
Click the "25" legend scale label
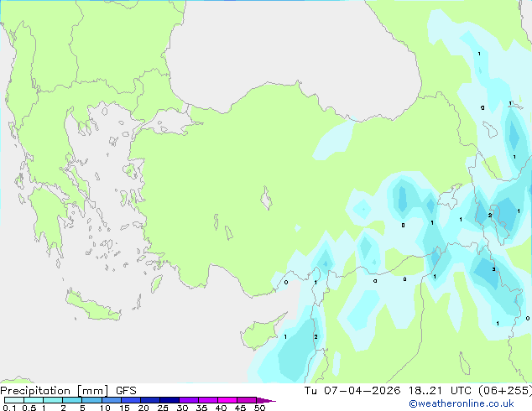click(x=163, y=408)
